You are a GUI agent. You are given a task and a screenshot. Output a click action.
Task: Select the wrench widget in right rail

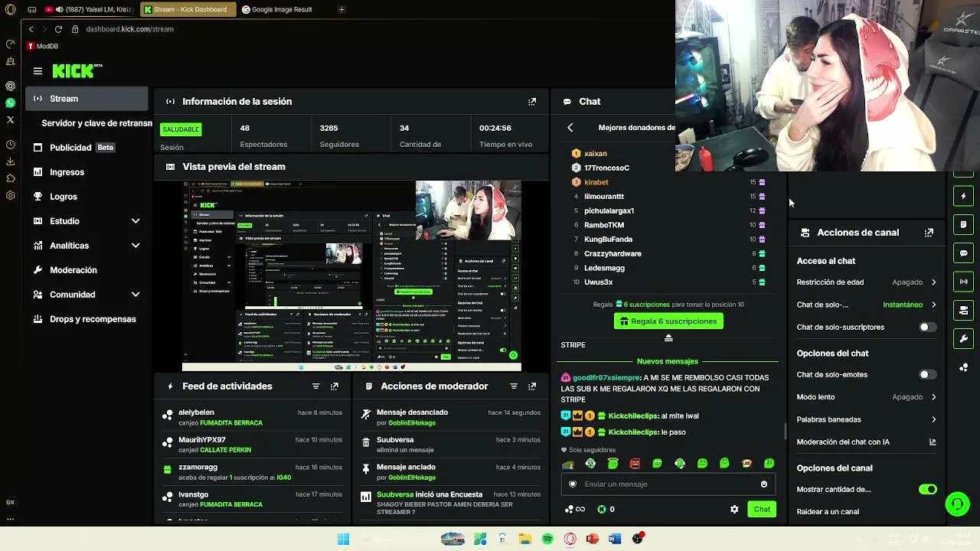point(963,338)
